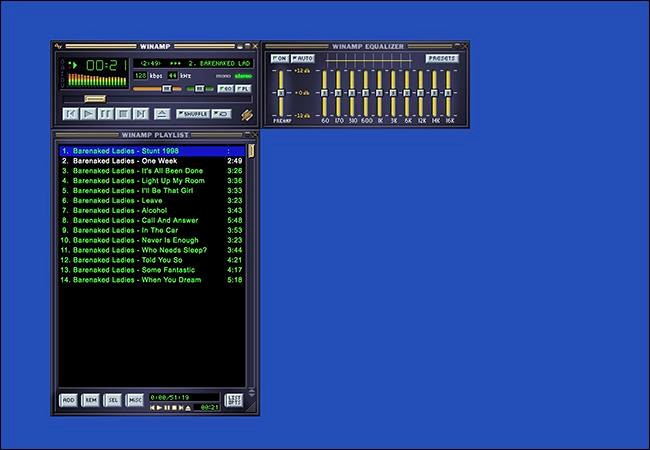Toggle the repeat mode button
This screenshot has width=650, height=450.
pyautogui.click(x=222, y=114)
